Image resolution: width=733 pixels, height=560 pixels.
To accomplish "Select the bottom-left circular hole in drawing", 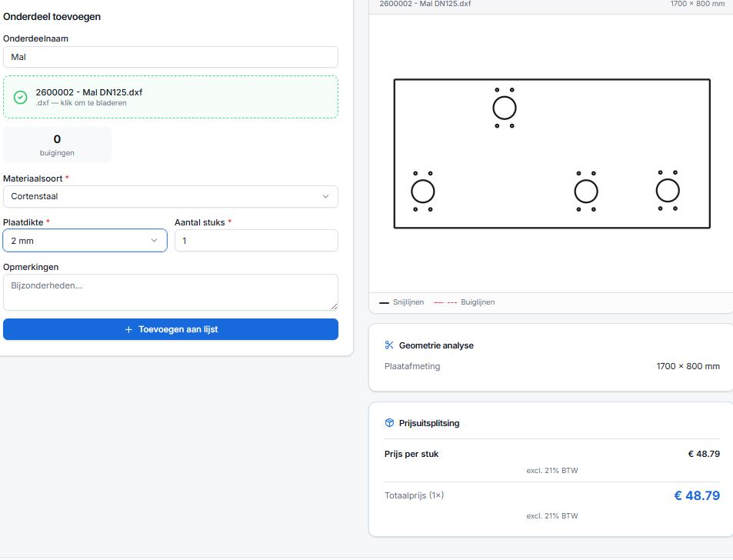I will [423, 191].
